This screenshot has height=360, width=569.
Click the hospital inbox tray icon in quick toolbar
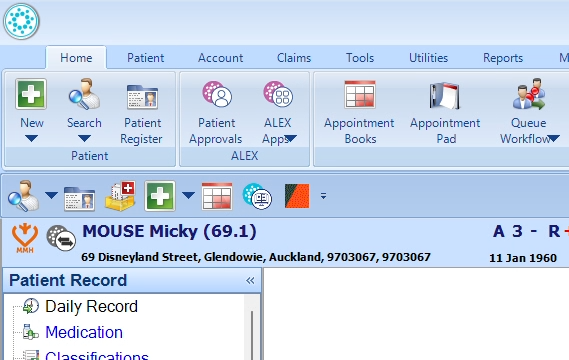click(120, 196)
